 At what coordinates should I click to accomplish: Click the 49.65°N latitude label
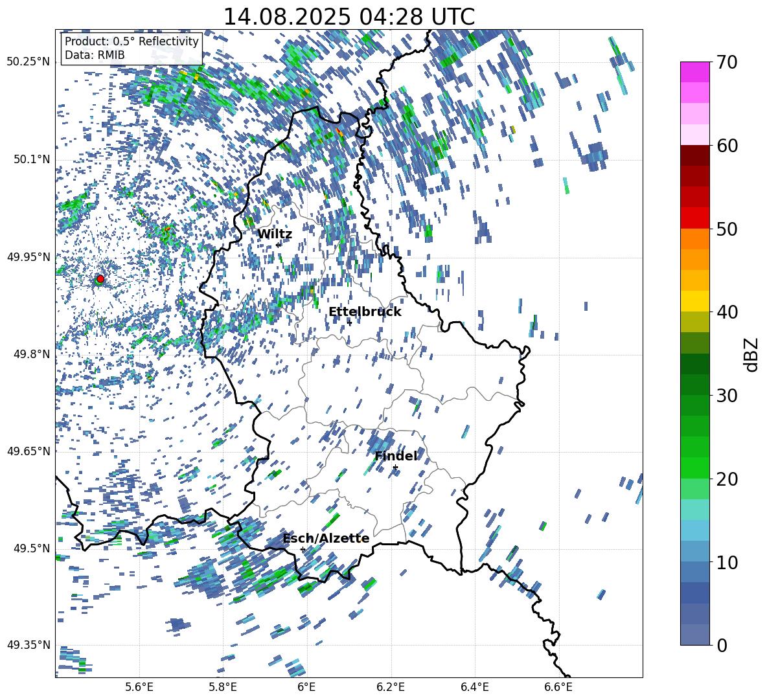pyautogui.click(x=29, y=451)
